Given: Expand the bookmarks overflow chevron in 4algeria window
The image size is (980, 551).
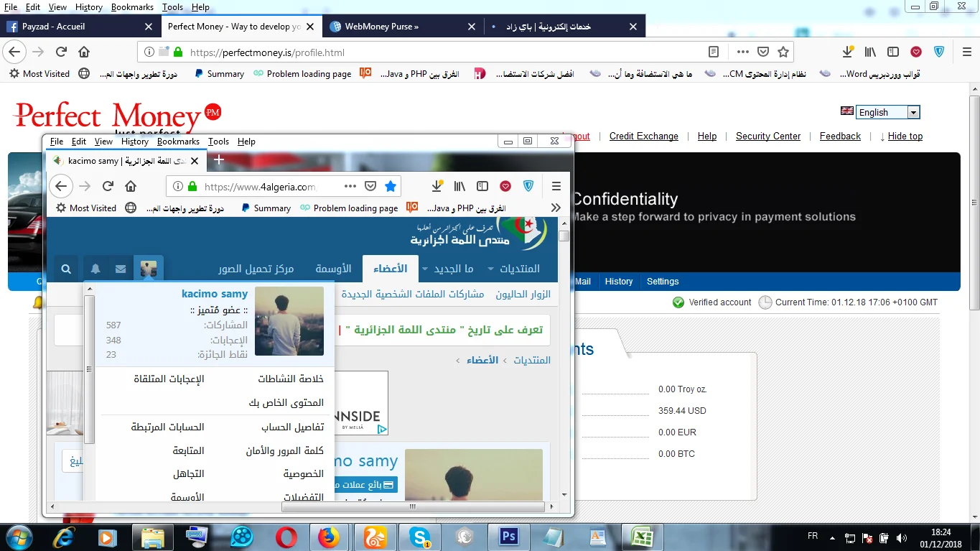Looking at the screenshot, I should click(556, 208).
